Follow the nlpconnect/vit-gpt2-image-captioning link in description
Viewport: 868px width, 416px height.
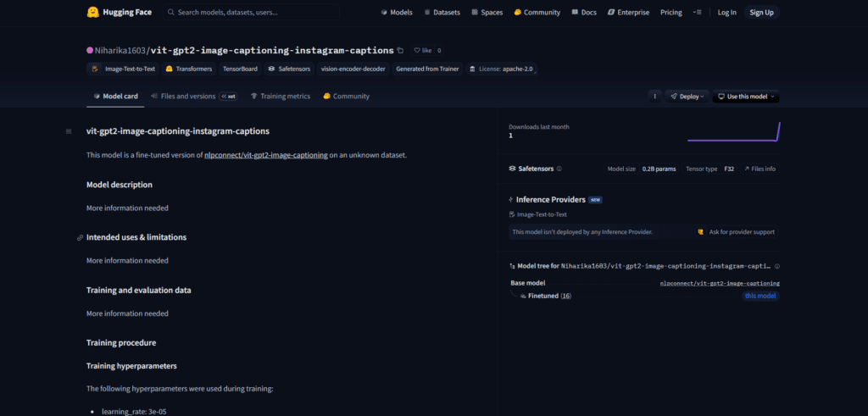[265, 155]
